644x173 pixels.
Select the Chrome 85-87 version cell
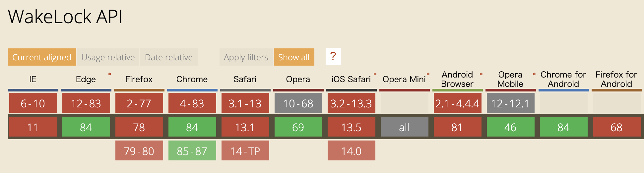click(x=192, y=151)
